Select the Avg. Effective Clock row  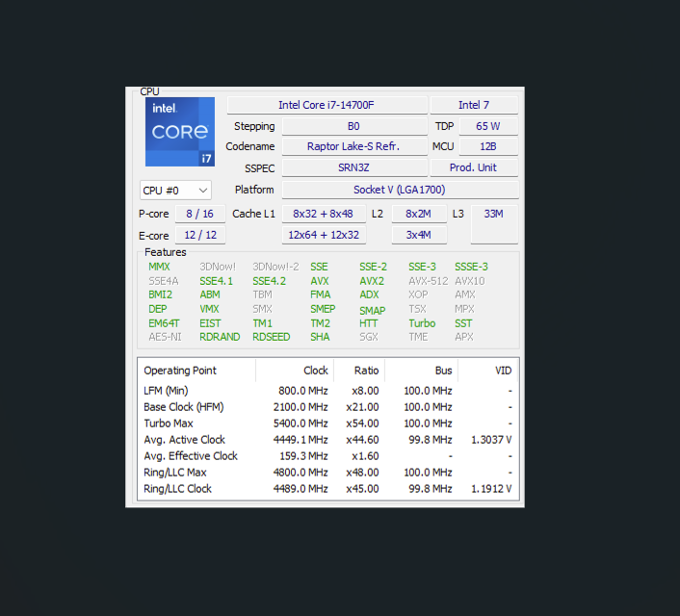[328, 456]
